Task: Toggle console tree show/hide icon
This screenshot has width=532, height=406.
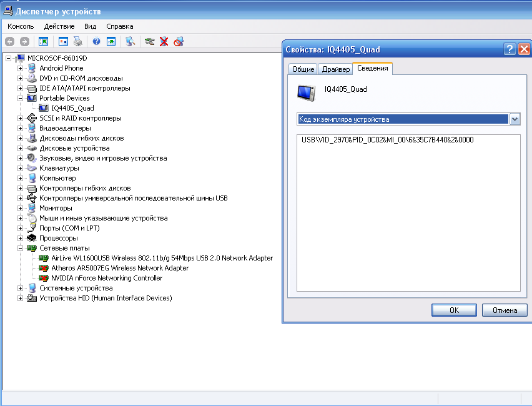Action: pyautogui.click(x=43, y=41)
